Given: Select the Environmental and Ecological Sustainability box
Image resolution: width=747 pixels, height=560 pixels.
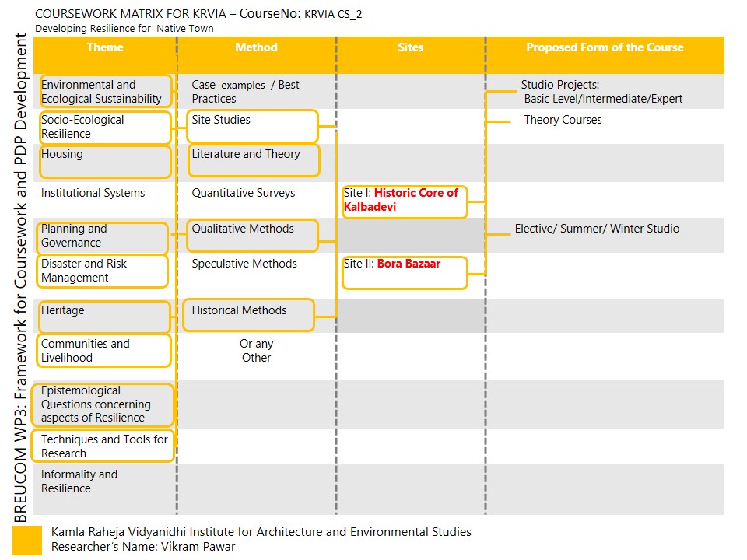Looking at the screenshot, I should pyautogui.click(x=105, y=92).
